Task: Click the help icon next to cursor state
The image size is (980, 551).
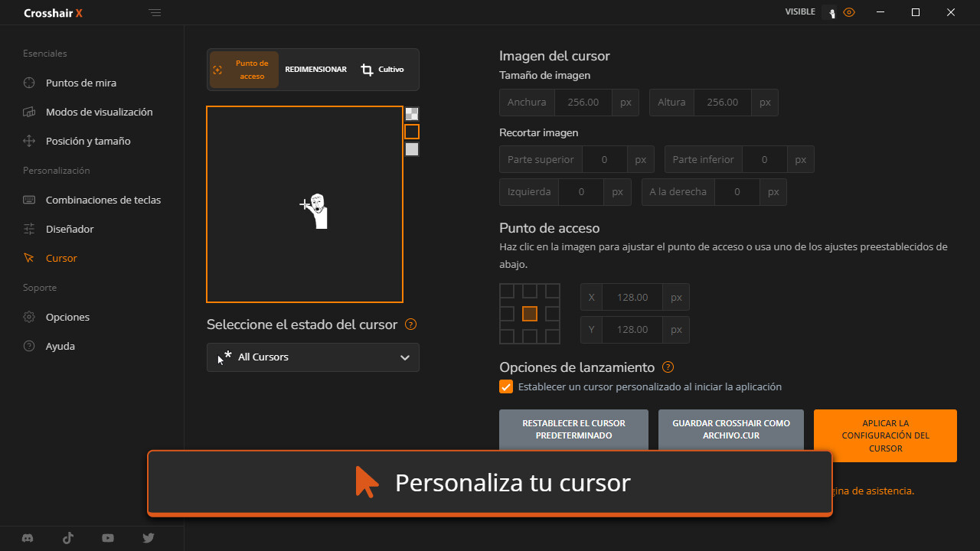Action: tap(410, 324)
